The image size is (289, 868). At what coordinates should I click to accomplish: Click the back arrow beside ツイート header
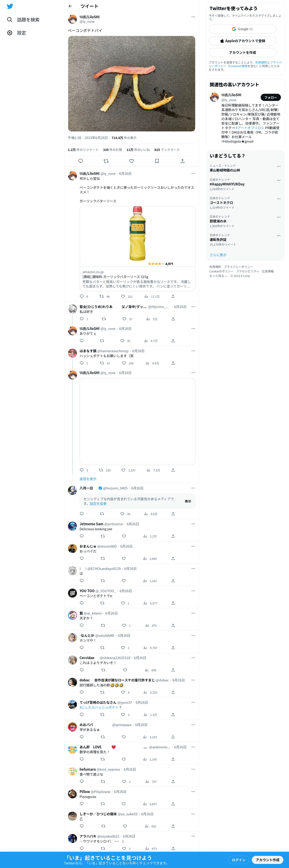(70, 6)
